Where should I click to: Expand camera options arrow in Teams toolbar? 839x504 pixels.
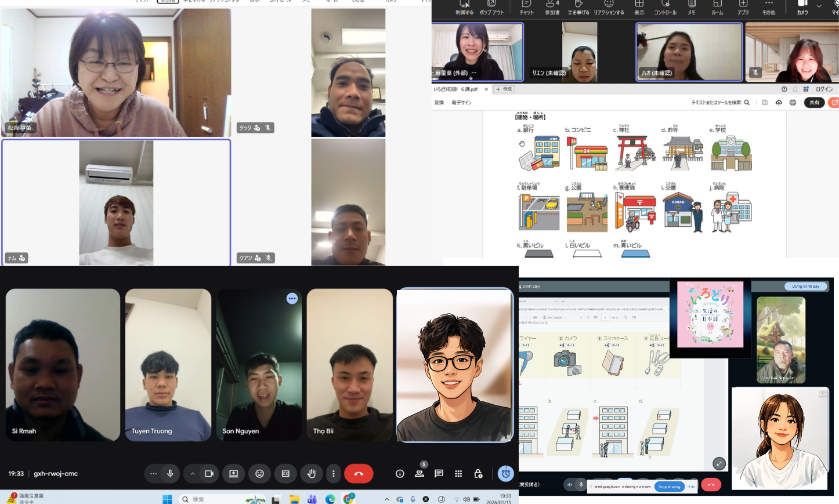click(x=819, y=6)
